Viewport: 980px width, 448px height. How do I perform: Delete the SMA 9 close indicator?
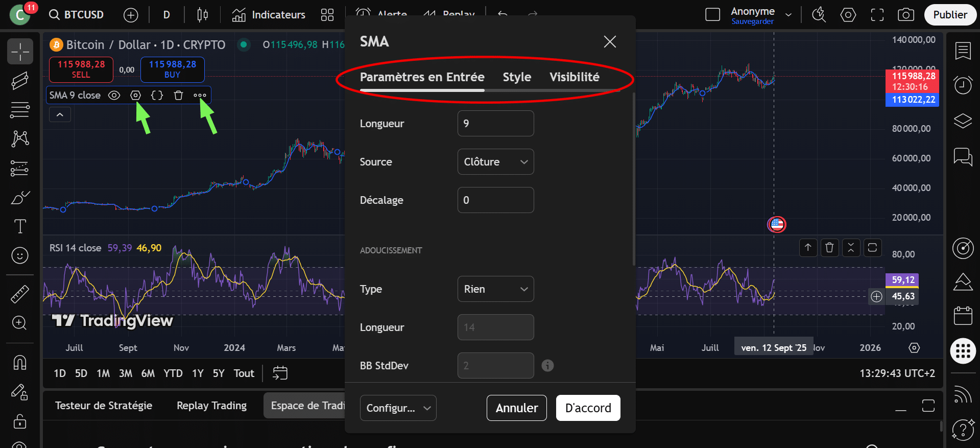pos(178,96)
